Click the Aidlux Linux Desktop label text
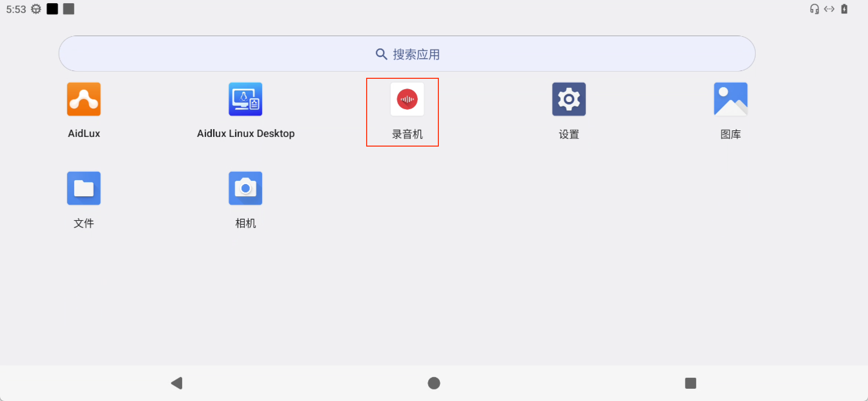868x401 pixels. point(246,133)
